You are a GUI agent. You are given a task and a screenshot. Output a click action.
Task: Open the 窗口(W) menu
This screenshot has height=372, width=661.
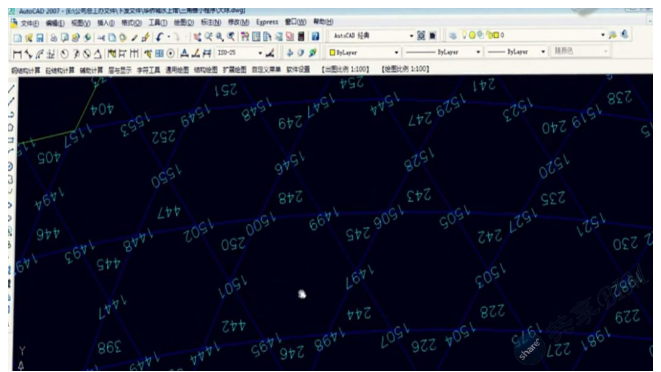coord(296,22)
